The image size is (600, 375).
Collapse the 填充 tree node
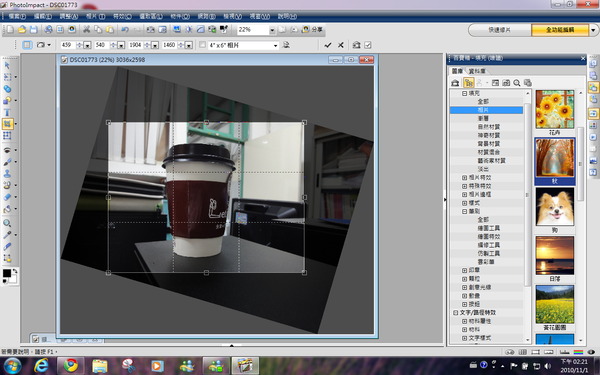pyautogui.click(x=464, y=93)
